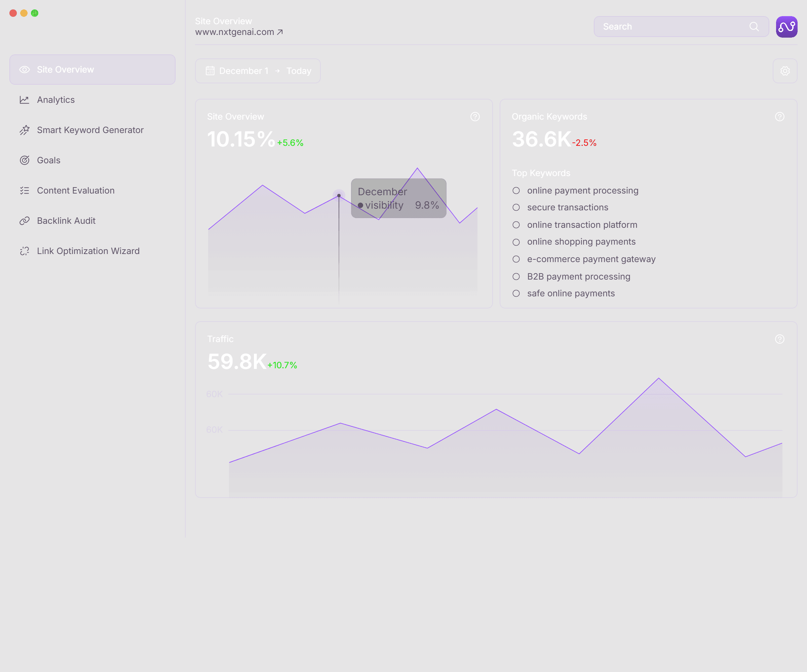The height and width of the screenshot is (672, 807).
Task: Select the 'online payment processing' keyword radio
Action: [x=516, y=191]
